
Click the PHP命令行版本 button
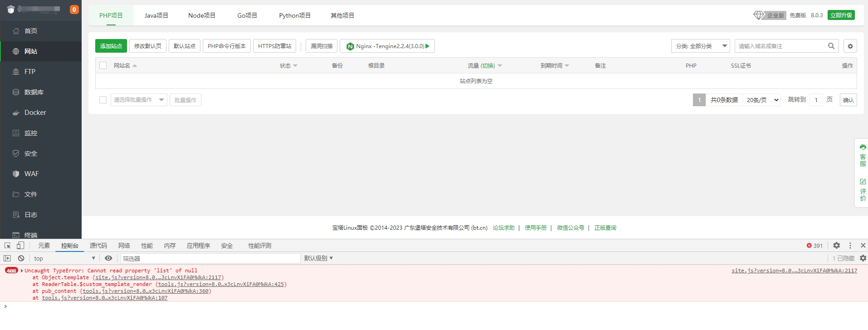pyautogui.click(x=227, y=46)
